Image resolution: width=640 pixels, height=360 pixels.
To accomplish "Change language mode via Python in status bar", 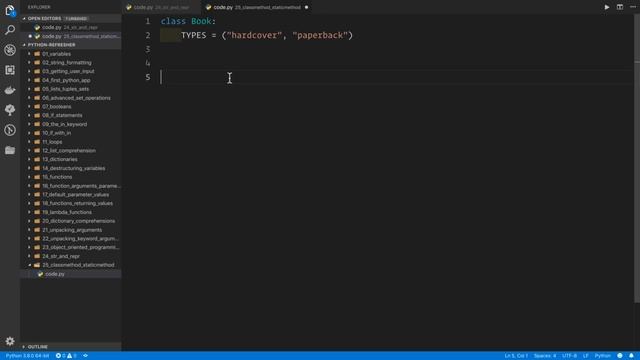I will 602,356.
